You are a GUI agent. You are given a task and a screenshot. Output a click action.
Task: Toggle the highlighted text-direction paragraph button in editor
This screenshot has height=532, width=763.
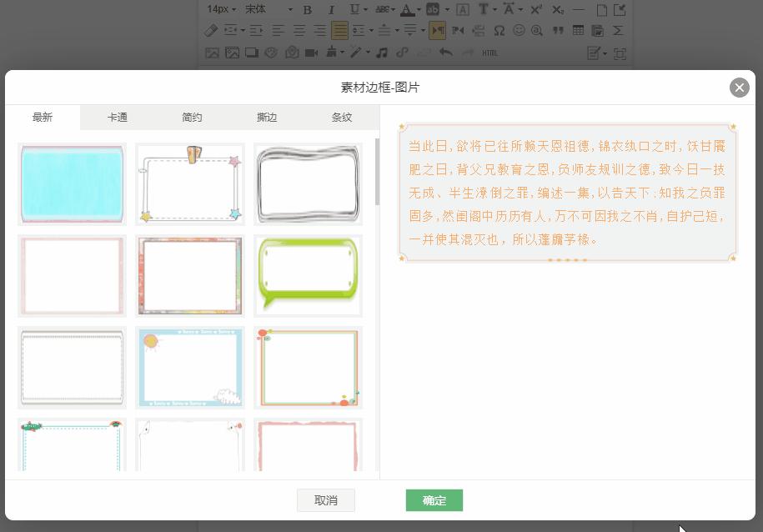[x=438, y=31]
